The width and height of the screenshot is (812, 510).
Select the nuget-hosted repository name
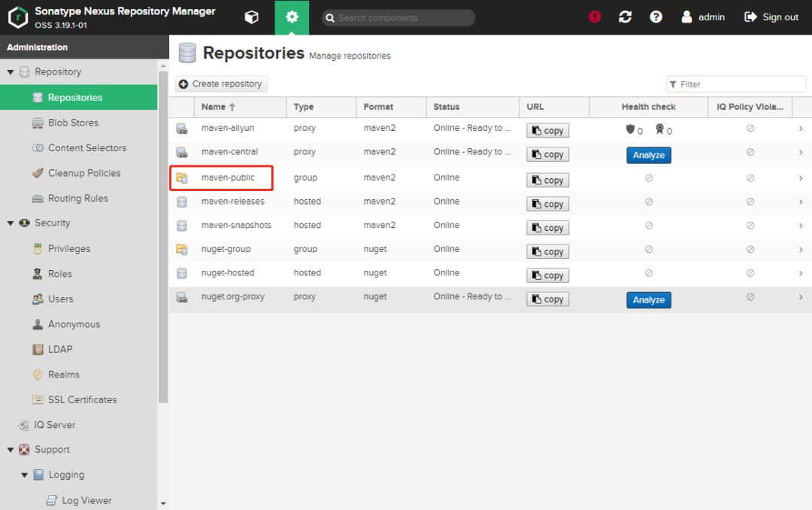coord(228,273)
